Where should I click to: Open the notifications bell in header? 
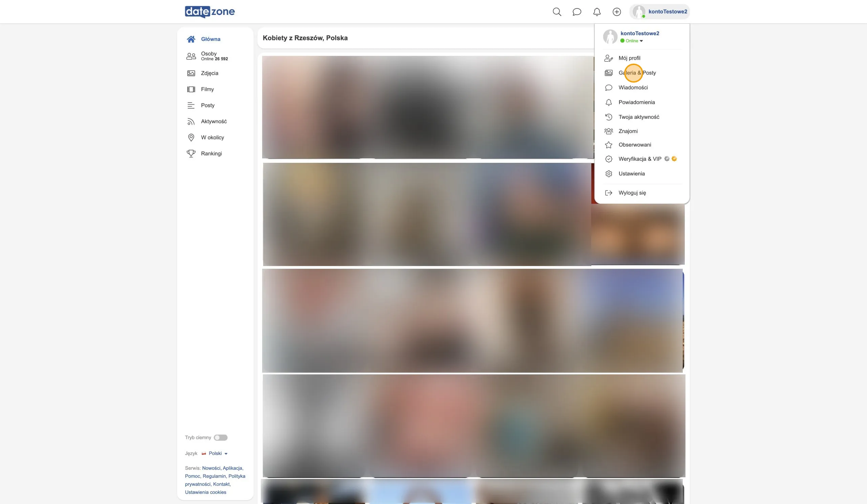point(597,12)
